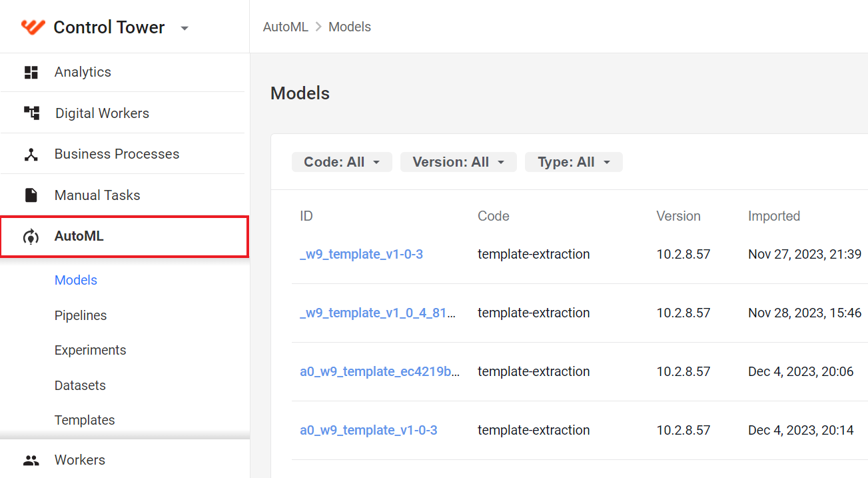Open Experiments submenu item
Screen dimensions: 868x478
click(x=90, y=350)
